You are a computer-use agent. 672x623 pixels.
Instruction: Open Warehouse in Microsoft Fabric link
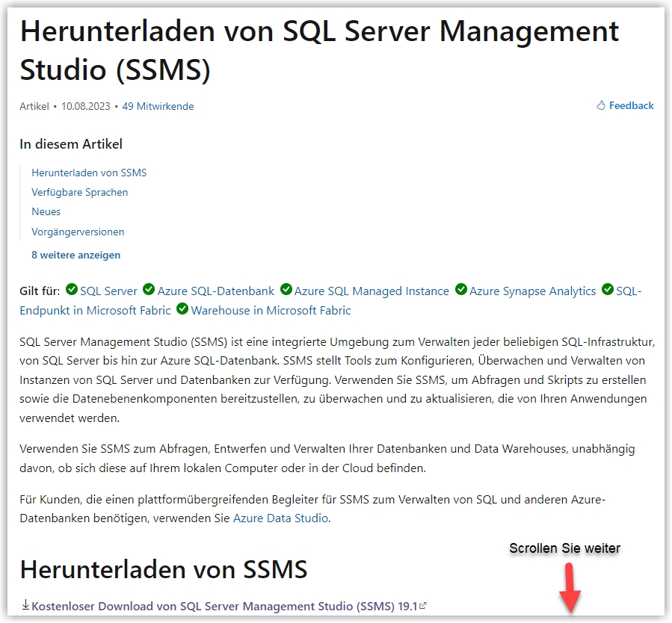pos(271,310)
